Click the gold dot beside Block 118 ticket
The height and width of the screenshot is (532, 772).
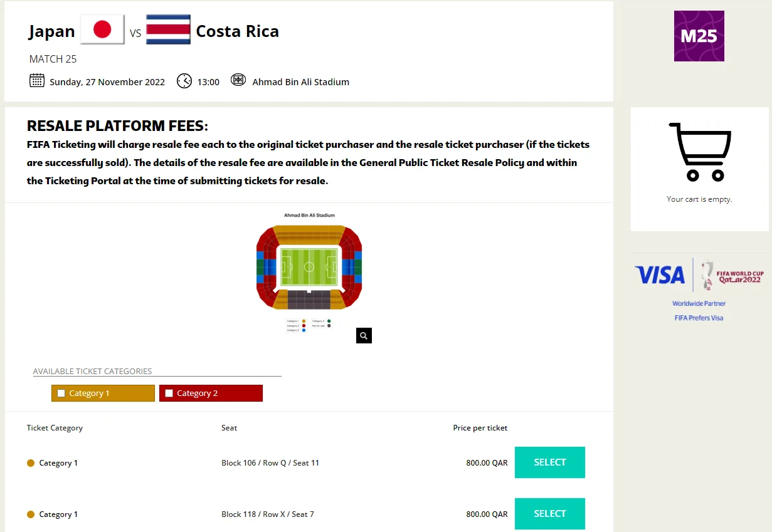[31, 514]
